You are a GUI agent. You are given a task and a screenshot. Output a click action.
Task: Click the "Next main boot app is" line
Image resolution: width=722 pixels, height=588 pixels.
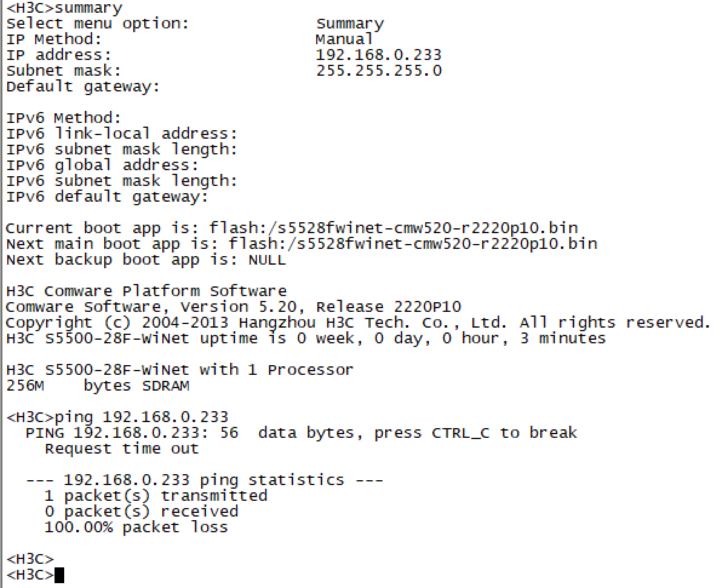pyautogui.click(x=301, y=244)
